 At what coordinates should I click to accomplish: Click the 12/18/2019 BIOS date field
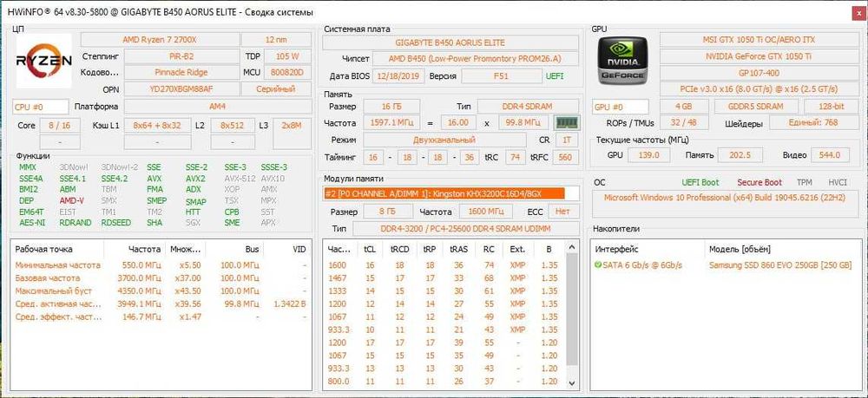tap(398, 76)
